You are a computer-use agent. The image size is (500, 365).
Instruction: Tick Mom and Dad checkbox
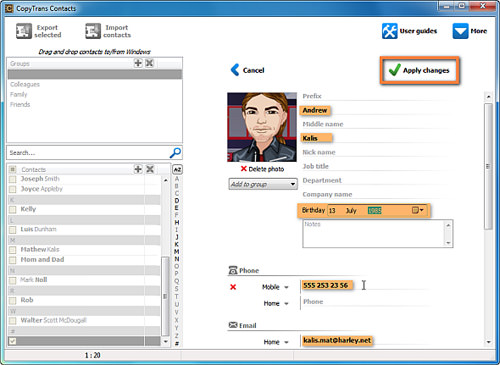13,260
